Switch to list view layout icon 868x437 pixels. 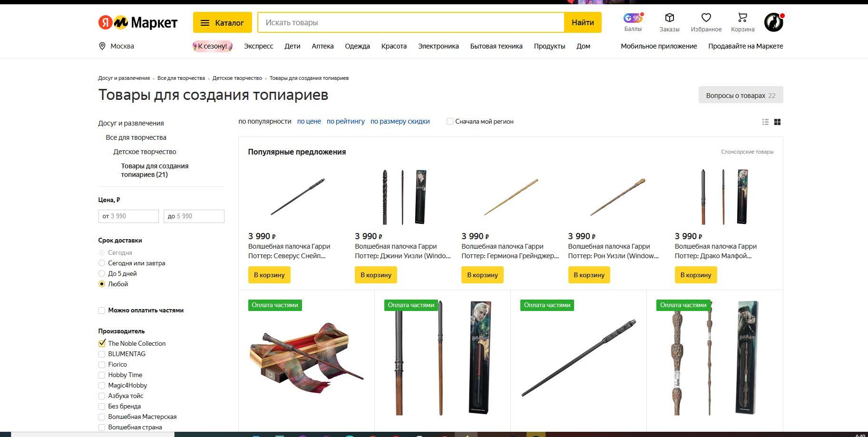coord(765,122)
